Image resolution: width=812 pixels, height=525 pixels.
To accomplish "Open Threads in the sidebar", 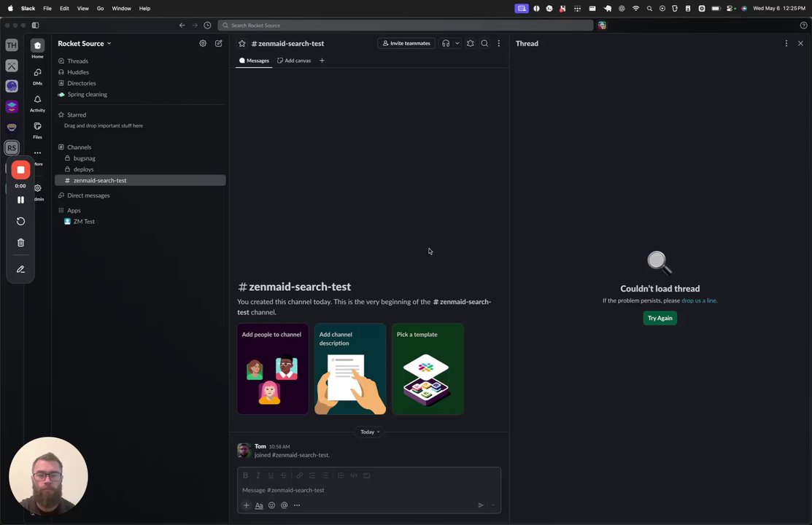I will coord(77,61).
